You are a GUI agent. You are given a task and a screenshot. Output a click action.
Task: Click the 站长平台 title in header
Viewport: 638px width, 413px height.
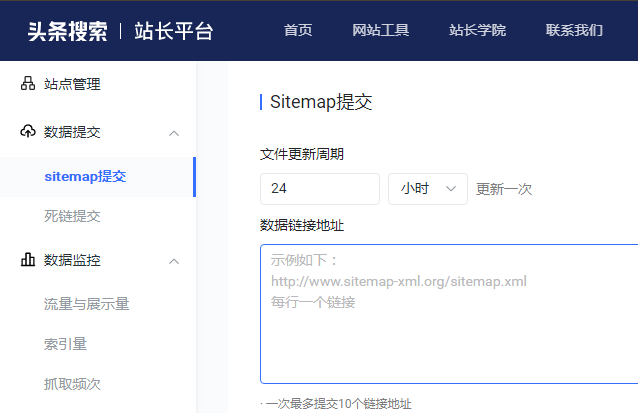[174, 30]
